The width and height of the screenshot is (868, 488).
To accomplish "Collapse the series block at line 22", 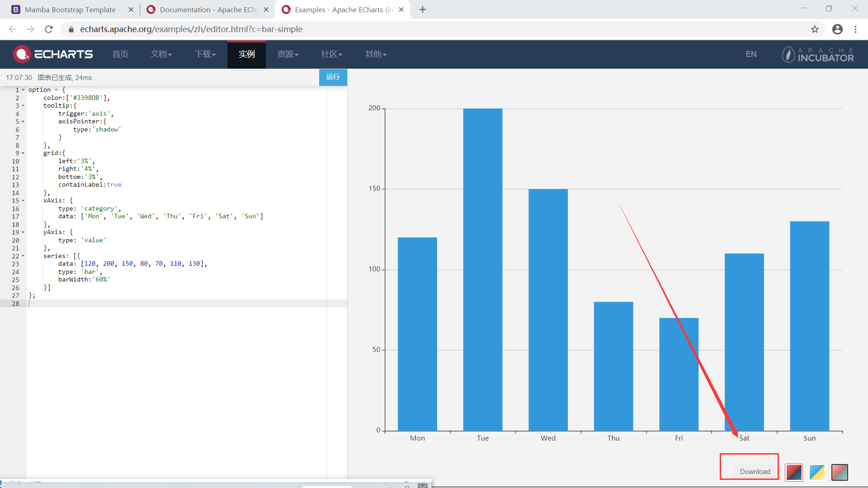I will pos(23,256).
